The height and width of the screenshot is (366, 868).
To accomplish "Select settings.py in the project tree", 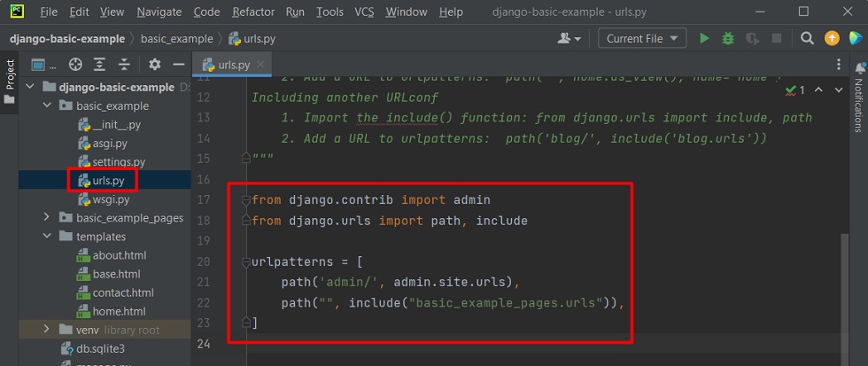I will click(x=119, y=162).
